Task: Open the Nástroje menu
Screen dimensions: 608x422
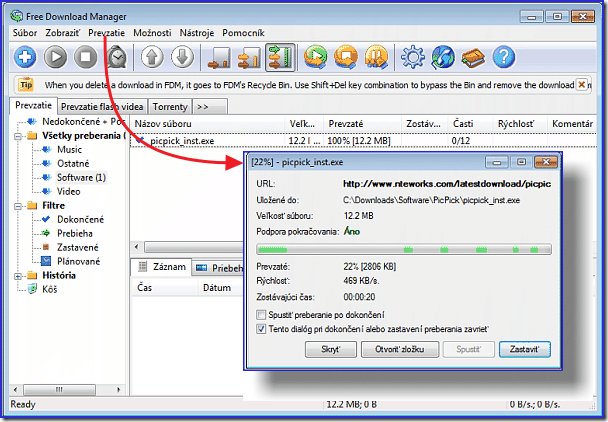Action: pos(197,33)
